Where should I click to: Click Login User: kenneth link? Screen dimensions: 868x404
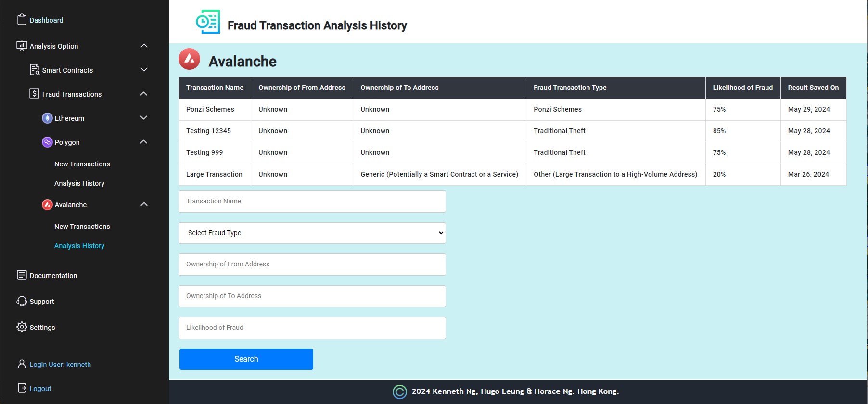coord(60,365)
